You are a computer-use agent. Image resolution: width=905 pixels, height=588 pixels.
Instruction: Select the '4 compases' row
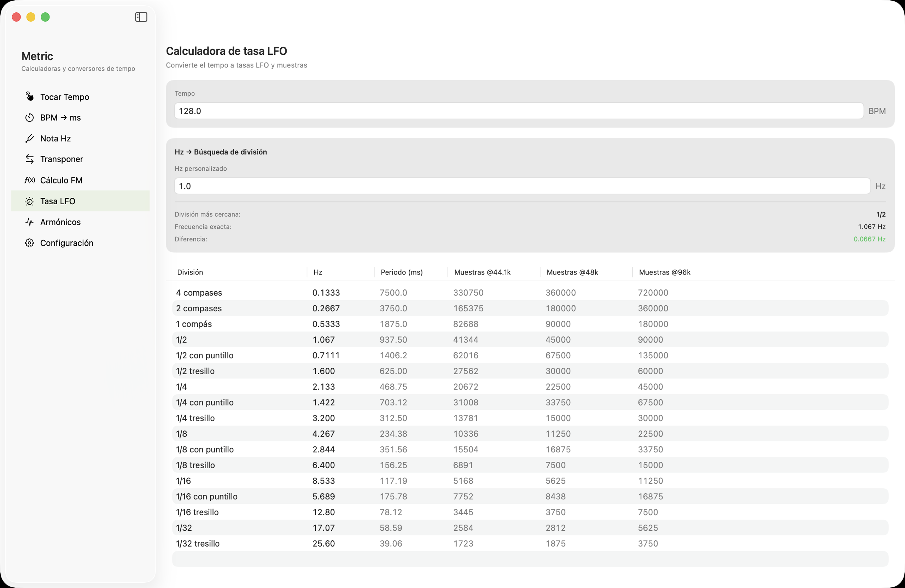(x=530, y=293)
